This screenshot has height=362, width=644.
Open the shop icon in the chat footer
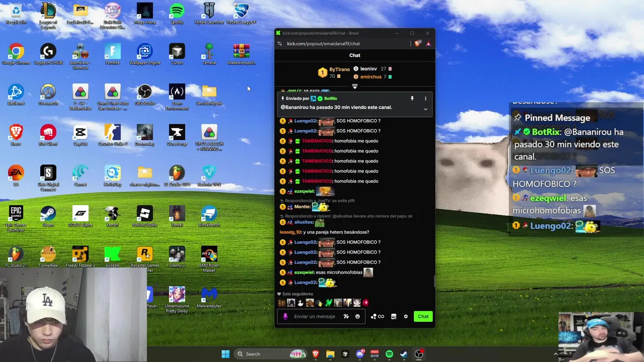(393, 316)
